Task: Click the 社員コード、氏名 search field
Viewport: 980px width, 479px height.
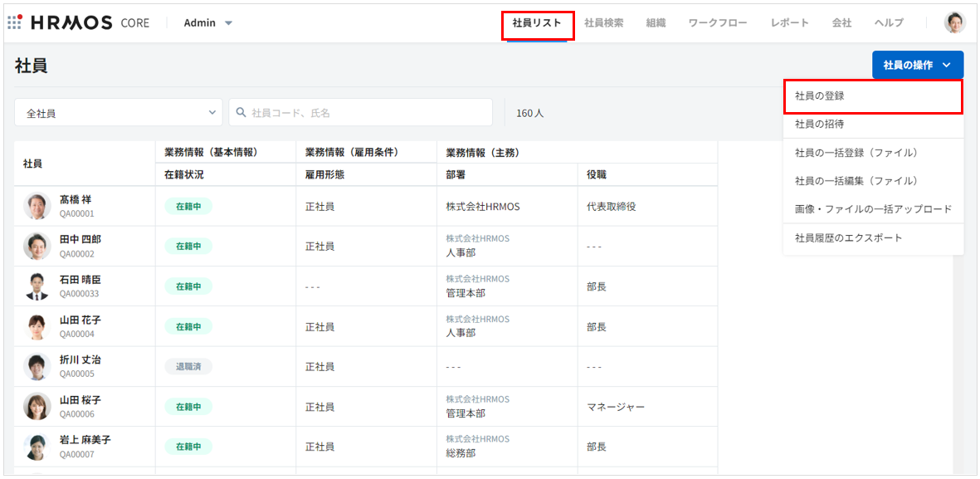Action: coord(365,113)
